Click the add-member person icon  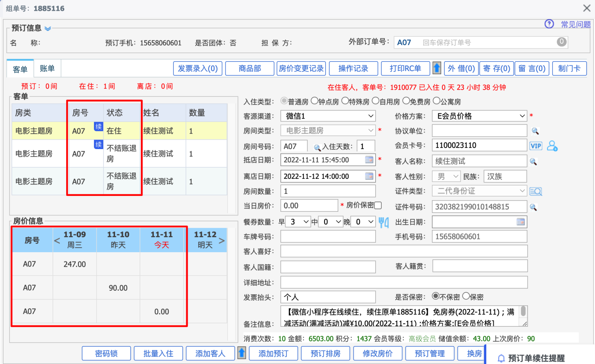pyautogui.click(x=552, y=146)
